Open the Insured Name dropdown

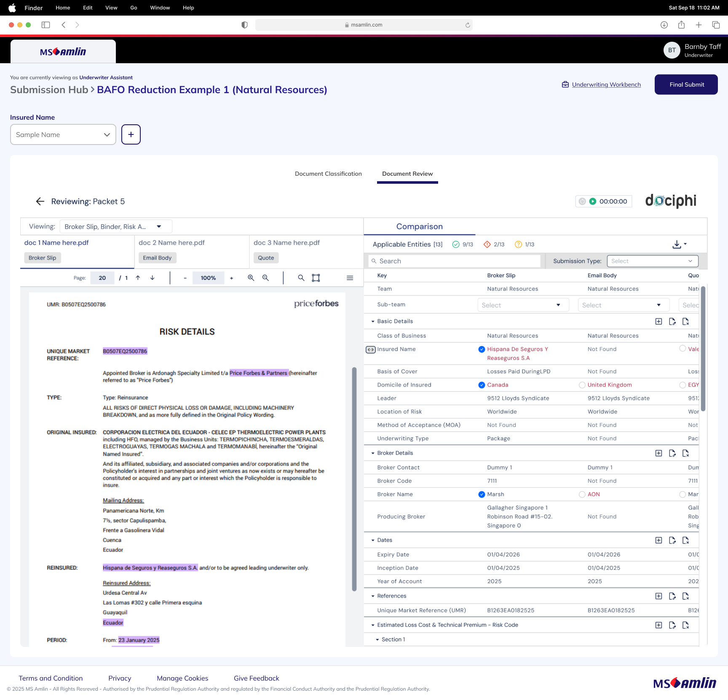[63, 134]
